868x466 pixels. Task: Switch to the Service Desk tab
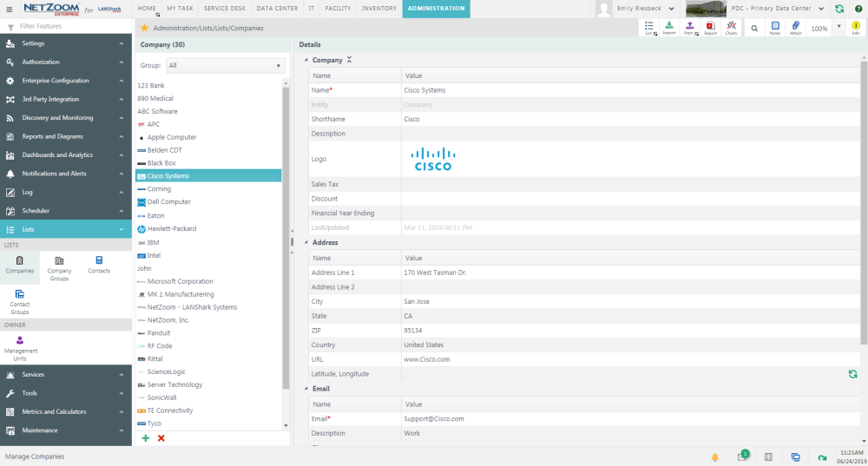[224, 8]
